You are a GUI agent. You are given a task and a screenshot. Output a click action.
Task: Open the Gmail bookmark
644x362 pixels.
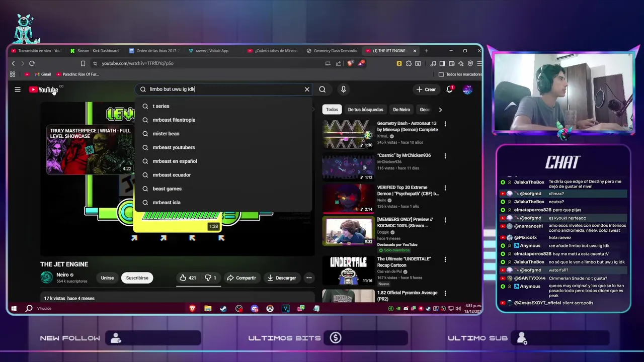[x=43, y=74]
